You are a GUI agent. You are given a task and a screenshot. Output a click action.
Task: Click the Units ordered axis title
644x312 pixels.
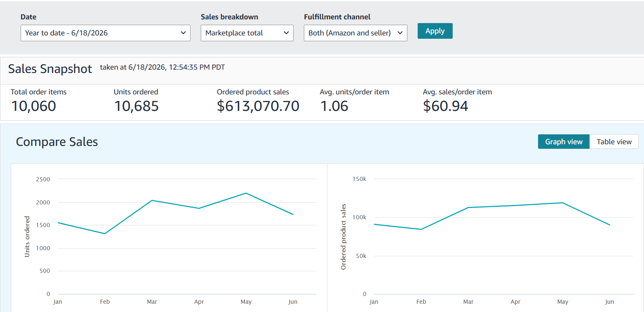[x=27, y=237]
